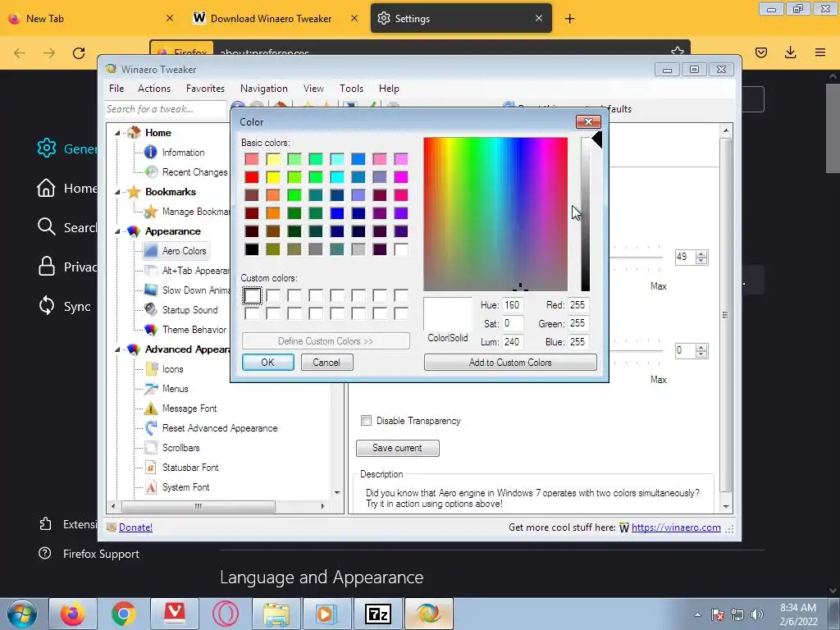Click Firefox Pocket save icon

[761, 52]
